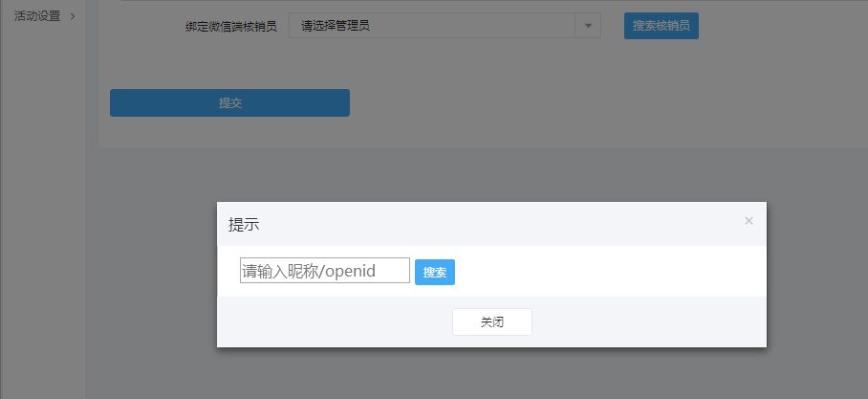Close the 提示 dialog with the X icon

749,221
